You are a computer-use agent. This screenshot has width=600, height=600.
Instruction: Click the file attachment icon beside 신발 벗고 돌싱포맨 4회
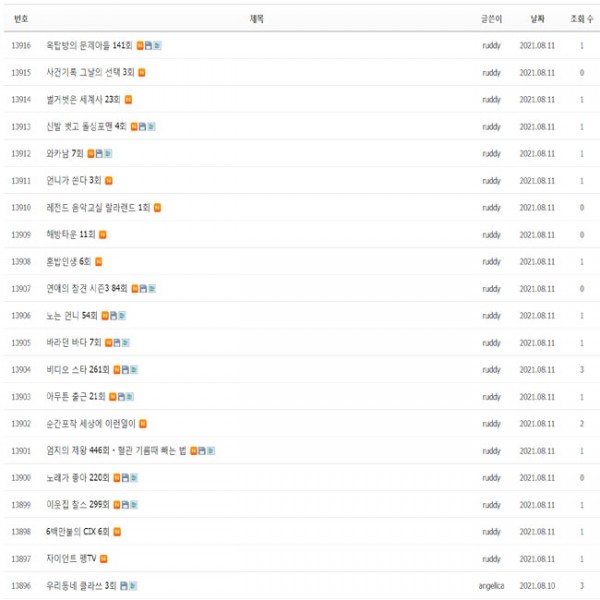pyautogui.click(x=141, y=126)
